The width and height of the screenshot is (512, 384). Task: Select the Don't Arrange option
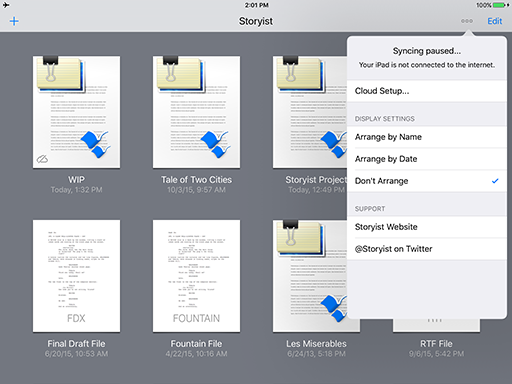coord(427,181)
